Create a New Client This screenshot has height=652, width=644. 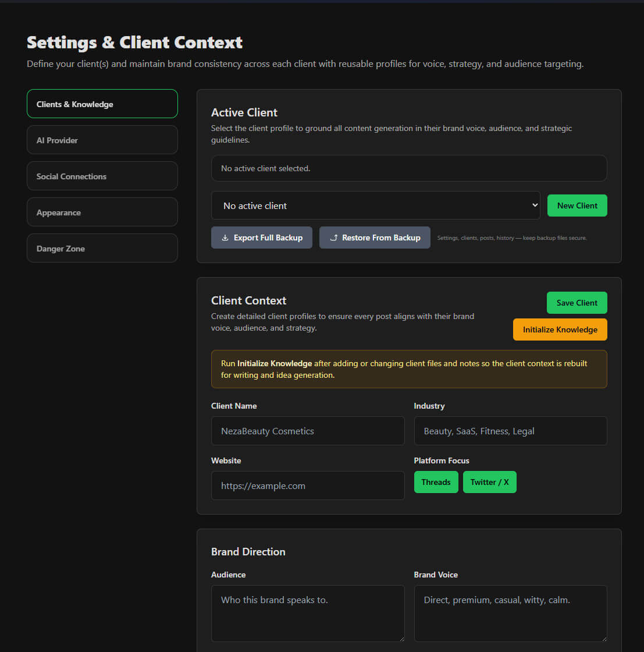point(577,205)
